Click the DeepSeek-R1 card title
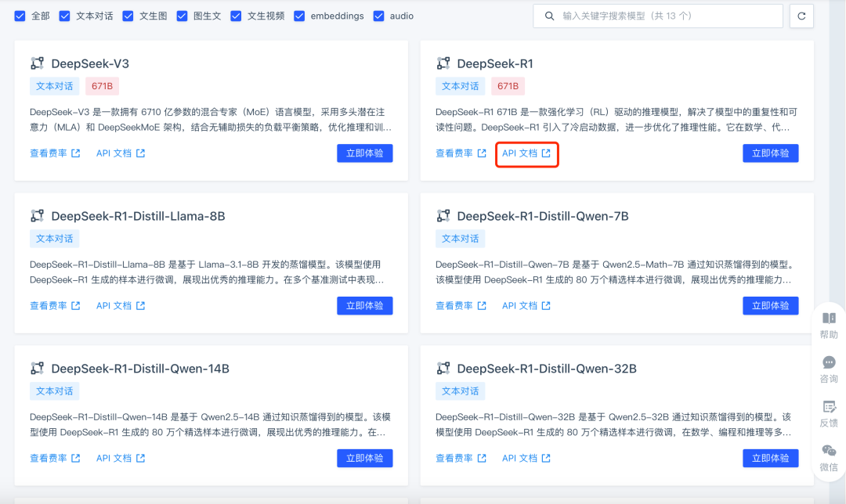 coord(495,63)
